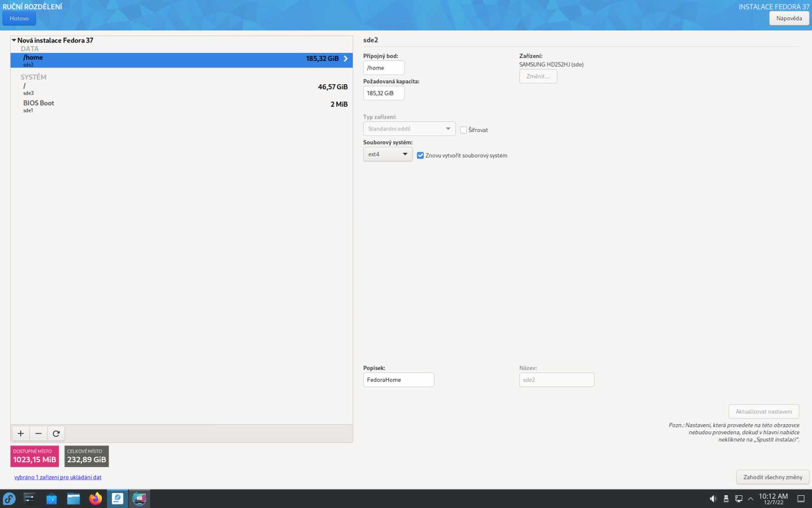Open the volume control in the tray
Screen dimensions: 812x508
point(713,499)
